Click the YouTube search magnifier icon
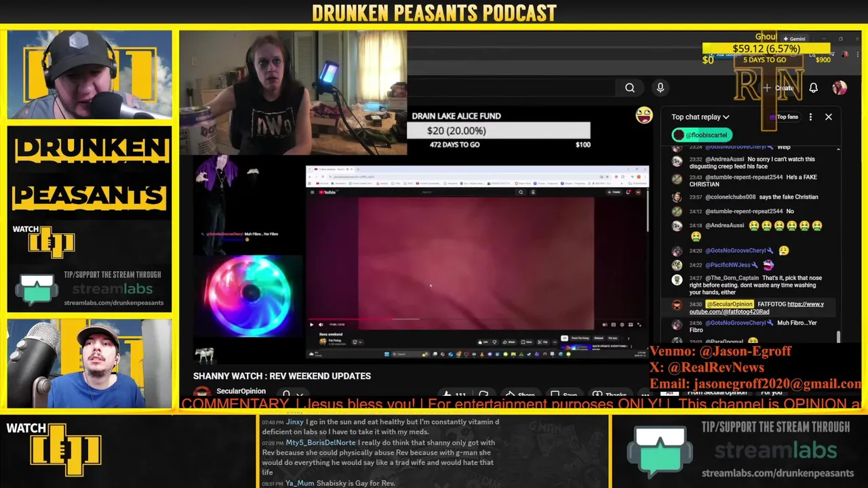Viewport: 868px width, 488px height. pos(630,87)
